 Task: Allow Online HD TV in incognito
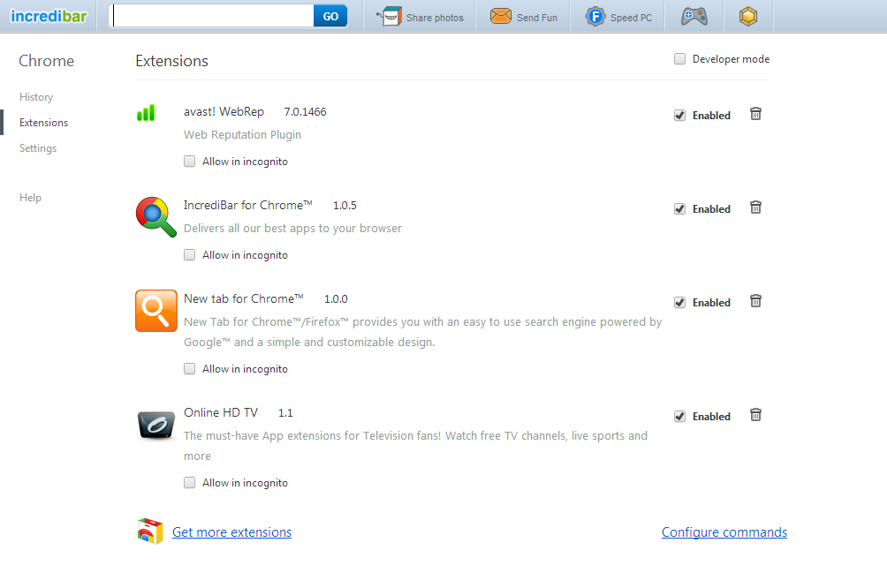[190, 483]
